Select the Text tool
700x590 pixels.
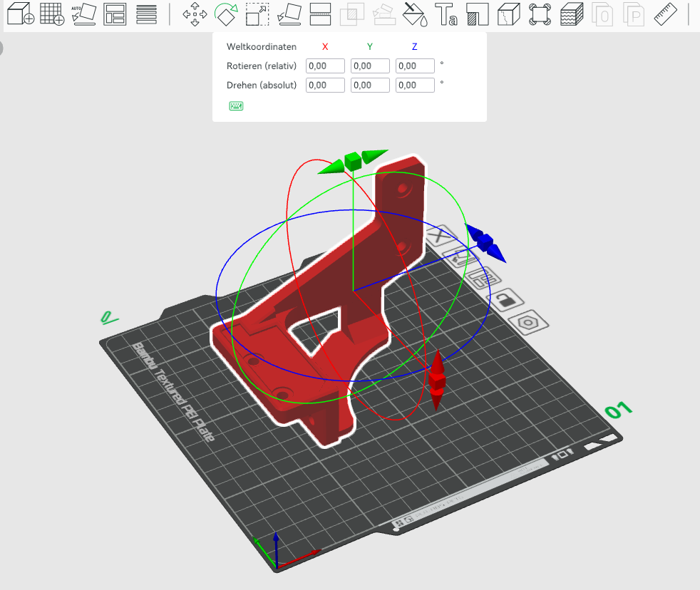point(448,14)
